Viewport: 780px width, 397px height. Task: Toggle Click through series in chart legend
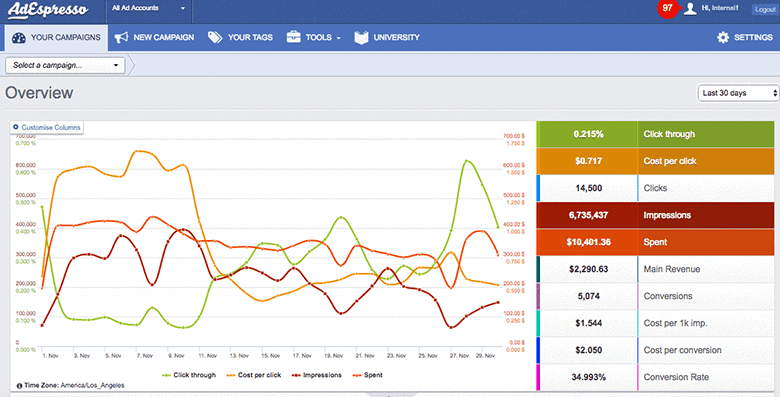coord(189,375)
